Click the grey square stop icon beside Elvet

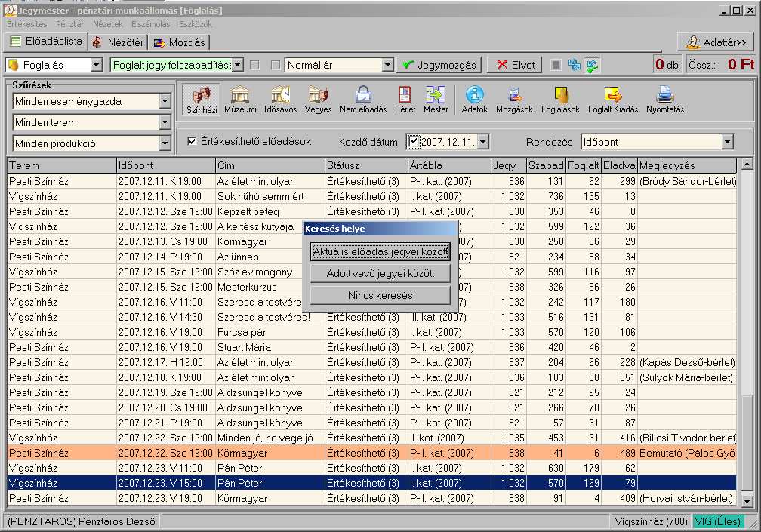556,64
